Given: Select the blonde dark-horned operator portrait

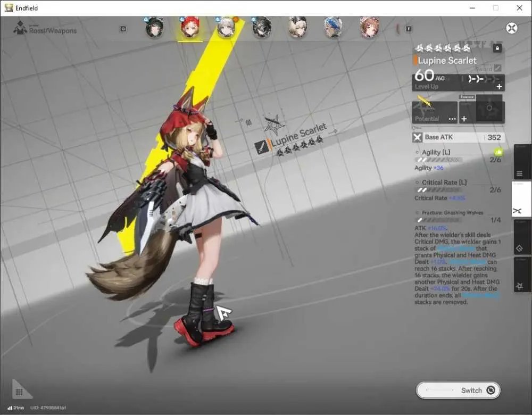Looking at the screenshot, I should [297, 28].
